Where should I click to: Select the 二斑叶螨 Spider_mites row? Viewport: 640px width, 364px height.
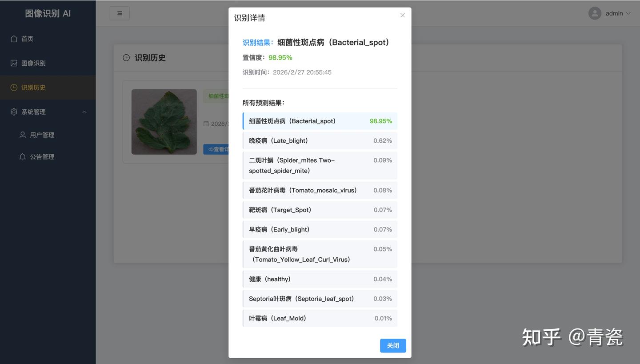320,165
